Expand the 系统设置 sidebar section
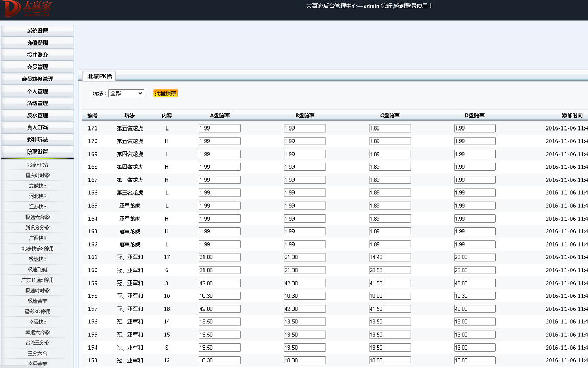 point(37,31)
